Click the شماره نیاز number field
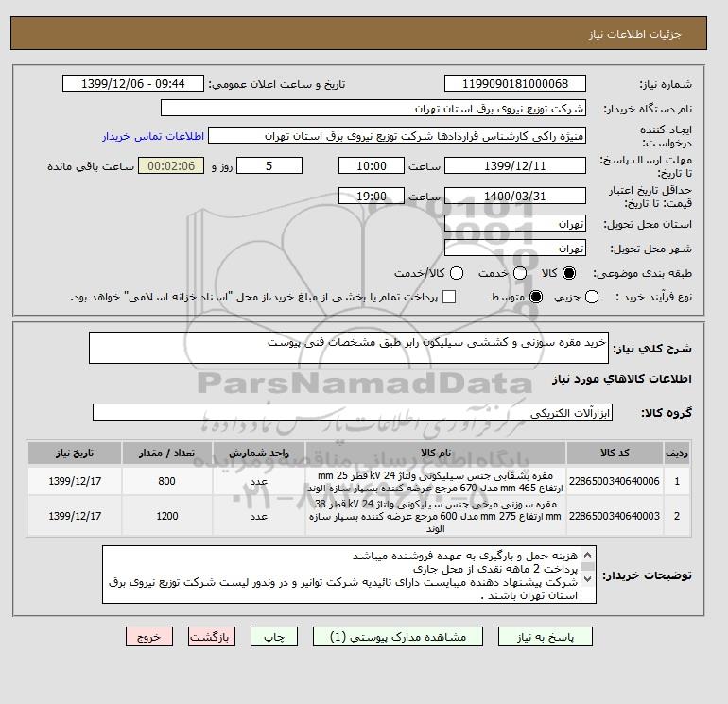This screenshot has width=728, height=704. coord(515,84)
